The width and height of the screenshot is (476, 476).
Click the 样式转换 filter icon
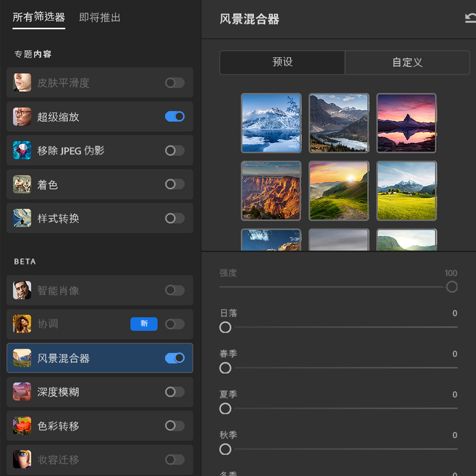point(22,218)
